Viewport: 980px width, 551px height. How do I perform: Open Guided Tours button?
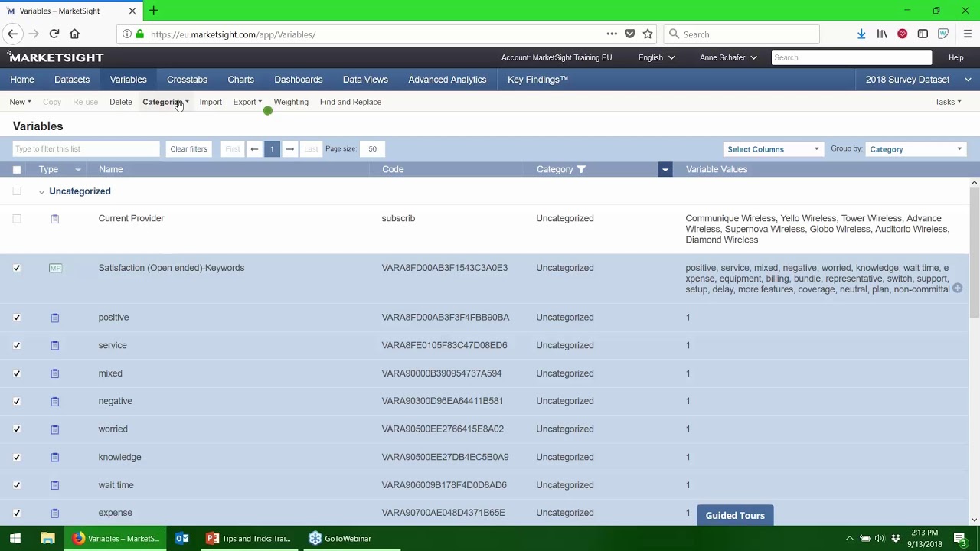(x=735, y=515)
